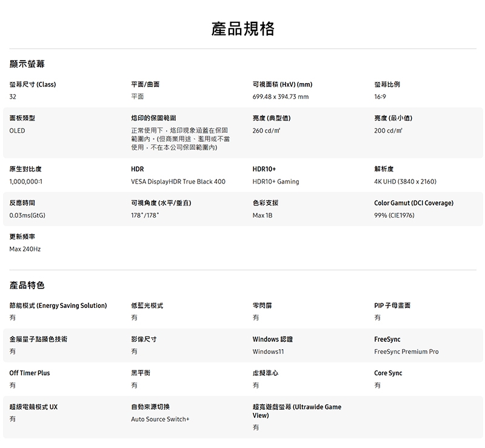
Task: Click VESA DisplayHDR True Black 400 text
Action: pyautogui.click(x=178, y=182)
